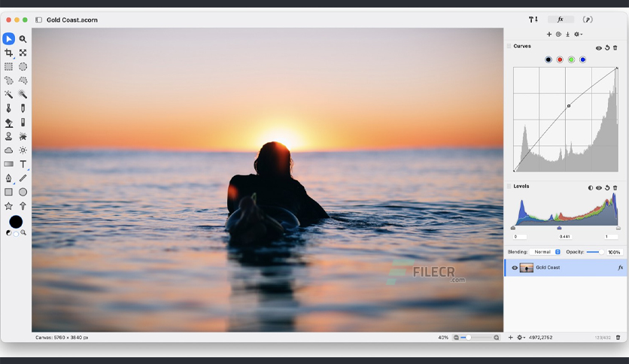Select the Instant alpha splat tool
Viewport: 629px width, 364px height.
click(x=23, y=136)
